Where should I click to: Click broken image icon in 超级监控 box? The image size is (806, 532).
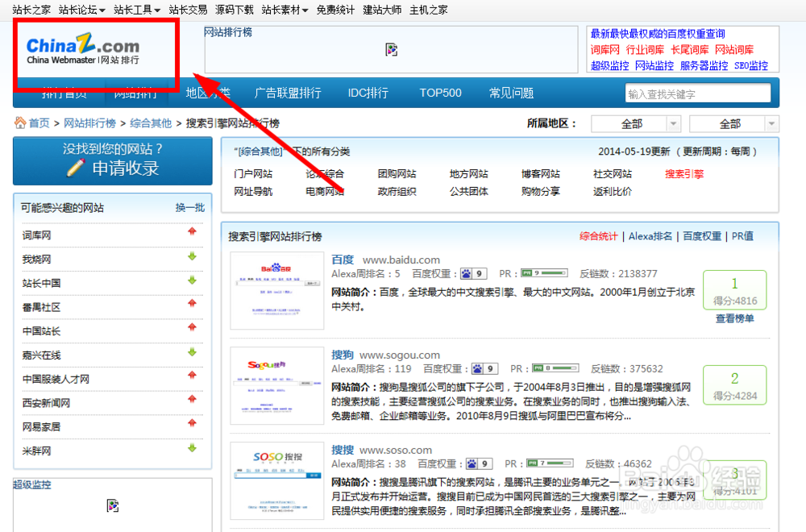click(x=113, y=505)
